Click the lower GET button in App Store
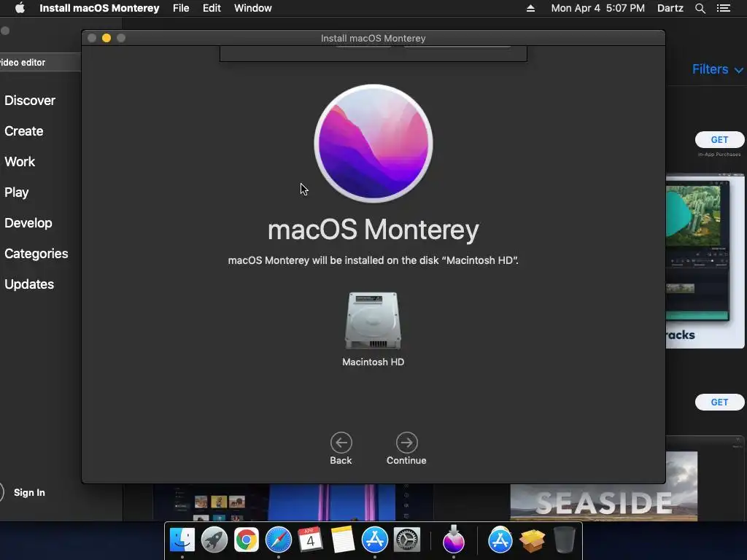The width and height of the screenshot is (747, 560). [x=719, y=402]
